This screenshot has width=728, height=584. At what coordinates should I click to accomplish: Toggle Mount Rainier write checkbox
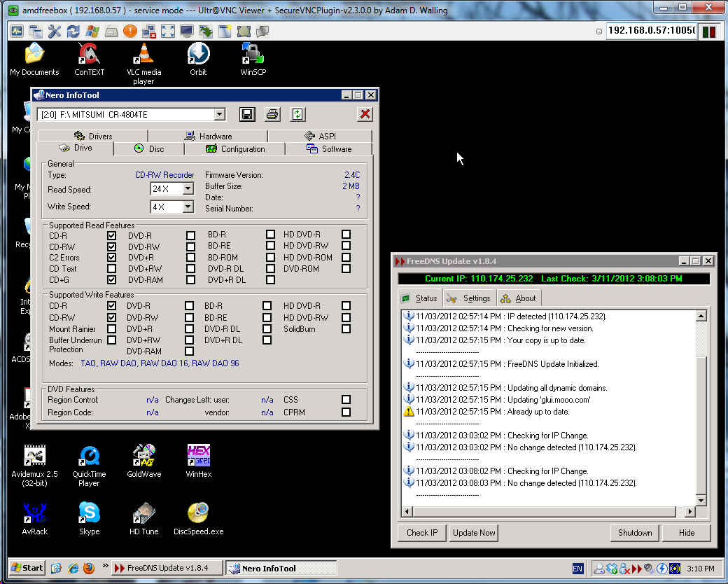point(111,329)
